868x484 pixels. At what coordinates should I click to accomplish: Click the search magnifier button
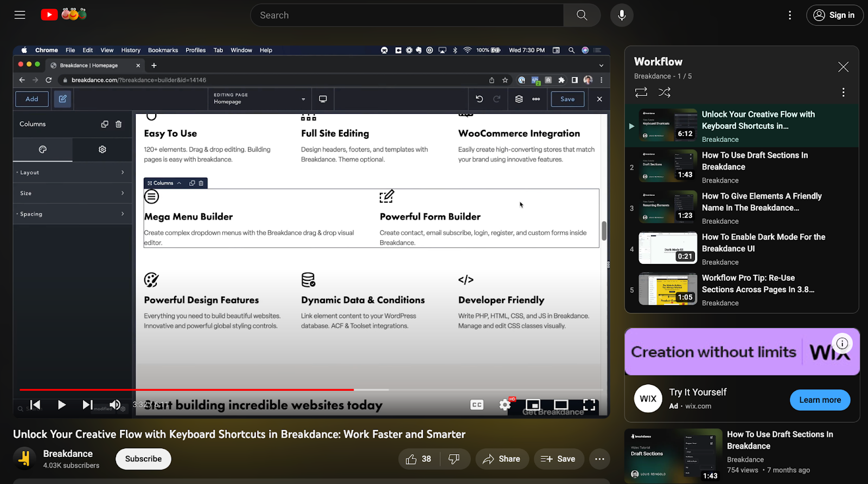pyautogui.click(x=582, y=15)
